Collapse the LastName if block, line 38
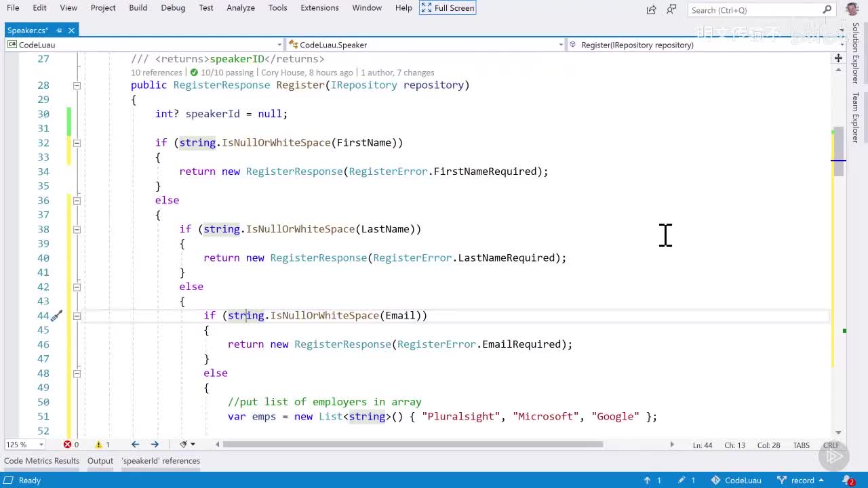The height and width of the screenshot is (488, 868). pos(77,230)
